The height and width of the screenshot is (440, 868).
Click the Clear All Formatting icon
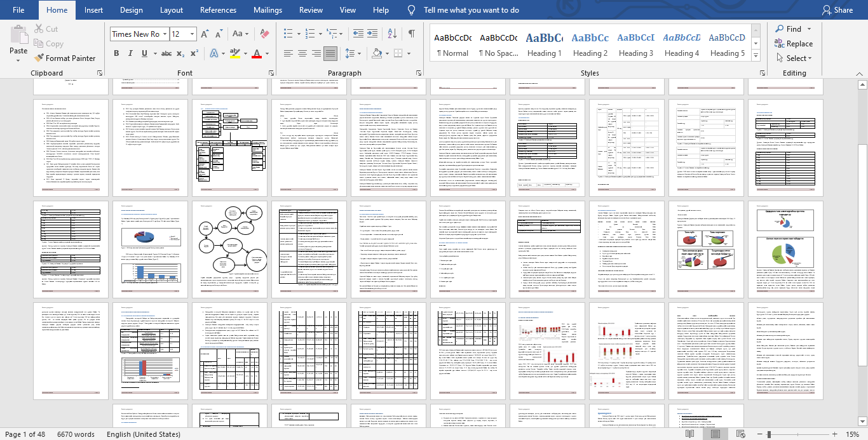click(265, 34)
